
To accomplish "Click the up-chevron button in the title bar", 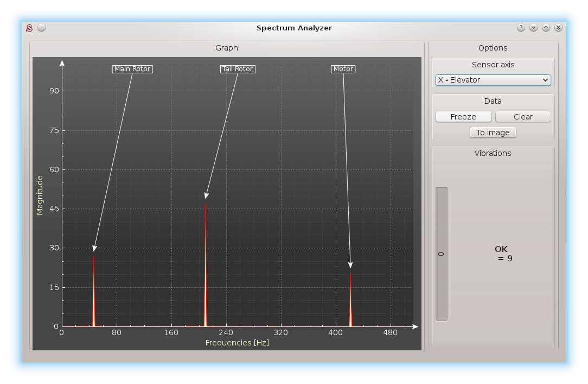I will coord(546,28).
